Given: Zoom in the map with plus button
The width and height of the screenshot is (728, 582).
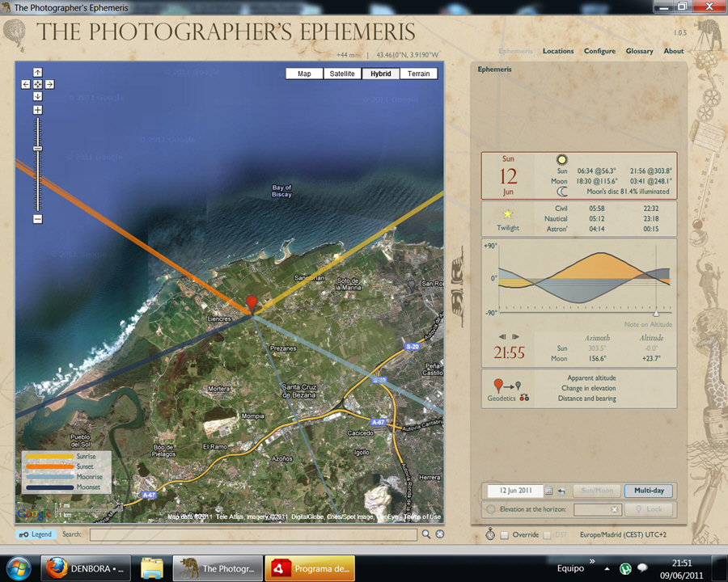Looking at the screenshot, I should point(37,110).
